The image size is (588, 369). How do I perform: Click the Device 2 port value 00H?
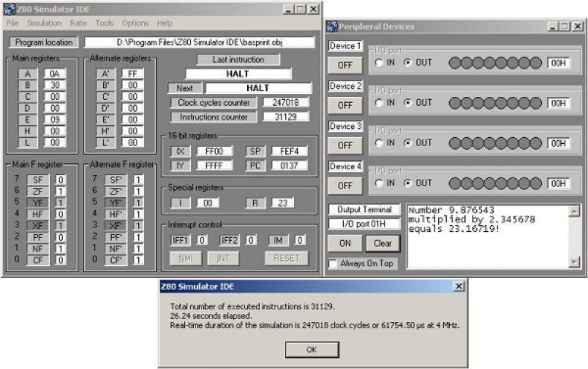(558, 103)
